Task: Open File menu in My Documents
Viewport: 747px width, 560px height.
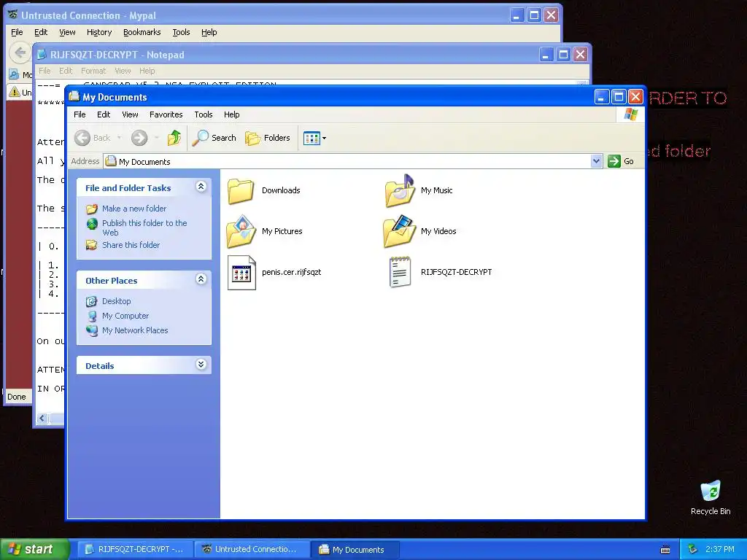Action: (80, 114)
